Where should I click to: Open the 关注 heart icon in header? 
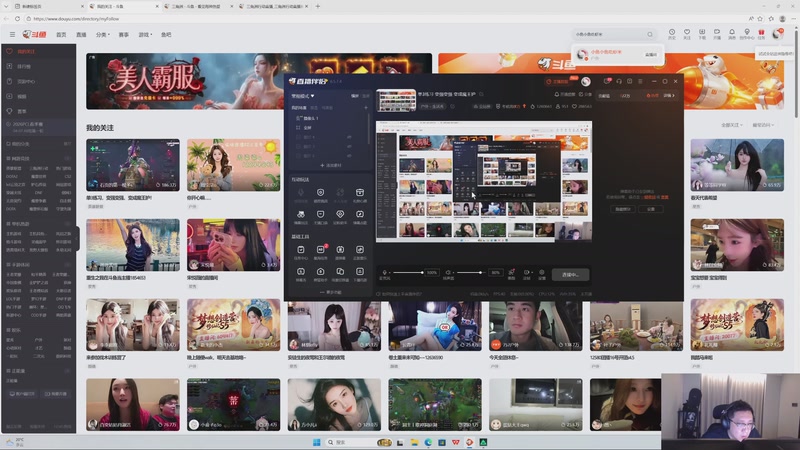pyautogui.click(x=687, y=34)
